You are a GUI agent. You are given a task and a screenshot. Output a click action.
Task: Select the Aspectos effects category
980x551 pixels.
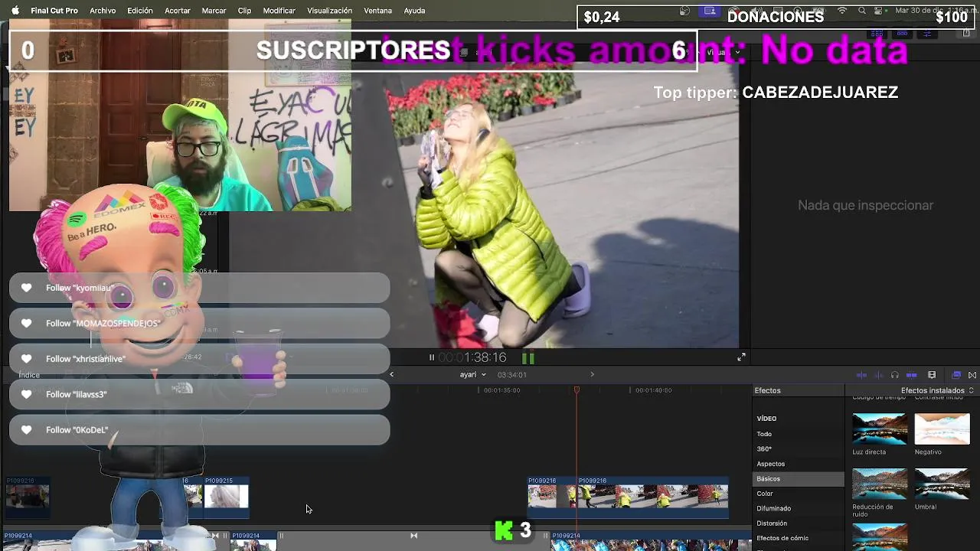pos(770,464)
